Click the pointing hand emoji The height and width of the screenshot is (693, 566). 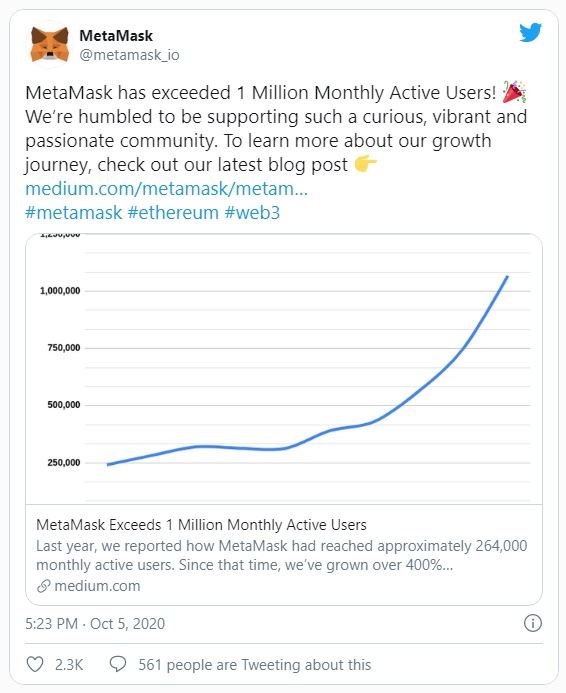pos(365,164)
